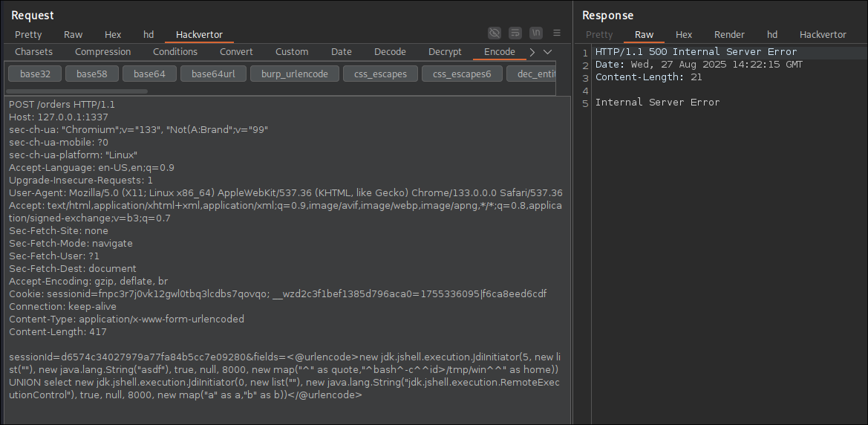
Task: Open Request panel hamburger options menu
Action: (557, 33)
